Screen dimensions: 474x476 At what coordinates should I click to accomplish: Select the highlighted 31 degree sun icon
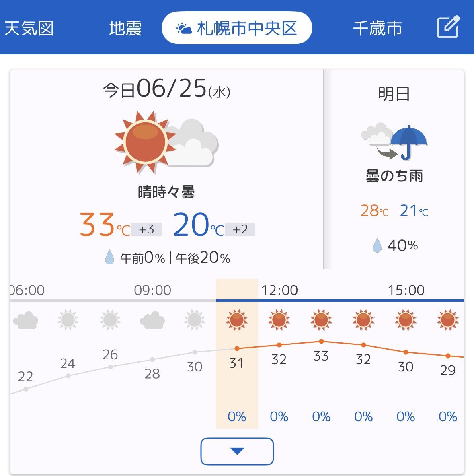(x=237, y=320)
